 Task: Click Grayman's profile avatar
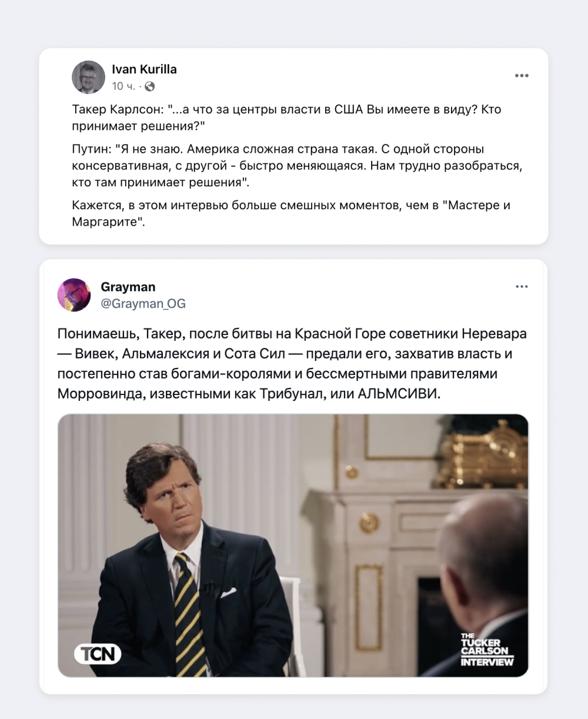74,295
